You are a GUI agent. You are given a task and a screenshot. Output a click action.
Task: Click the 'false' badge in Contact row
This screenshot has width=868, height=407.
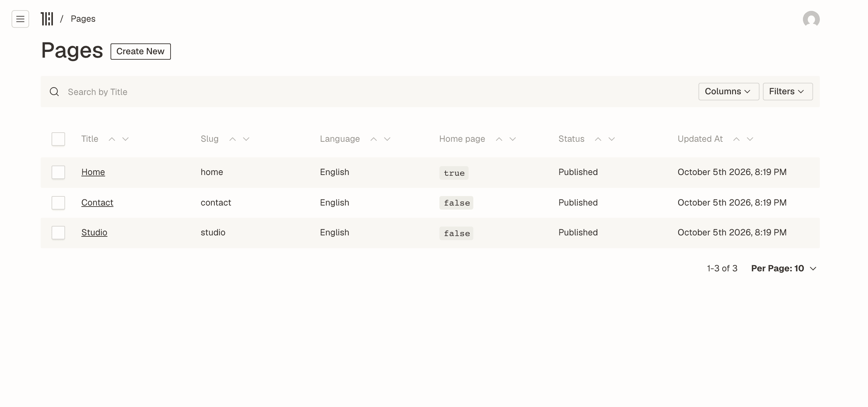[x=456, y=203]
